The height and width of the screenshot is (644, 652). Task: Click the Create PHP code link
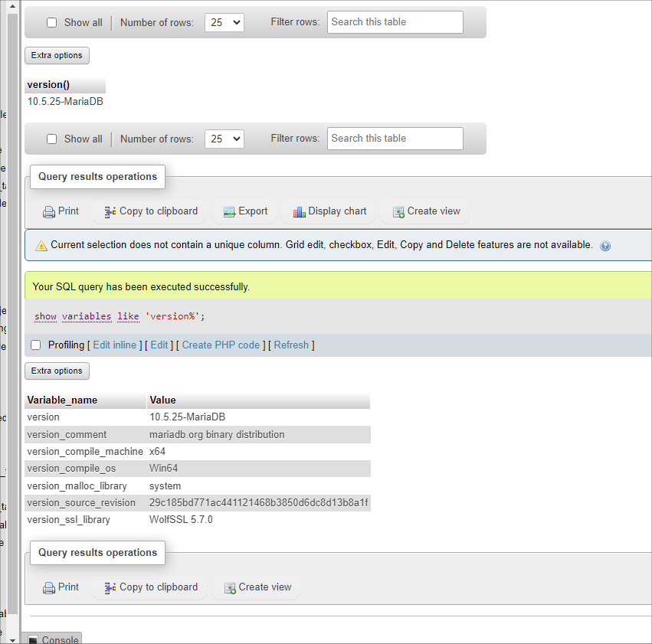click(221, 345)
